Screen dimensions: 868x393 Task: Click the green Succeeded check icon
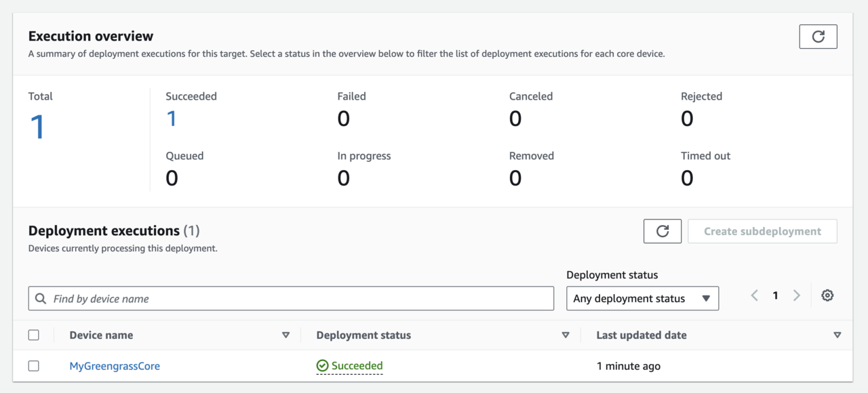coord(321,365)
